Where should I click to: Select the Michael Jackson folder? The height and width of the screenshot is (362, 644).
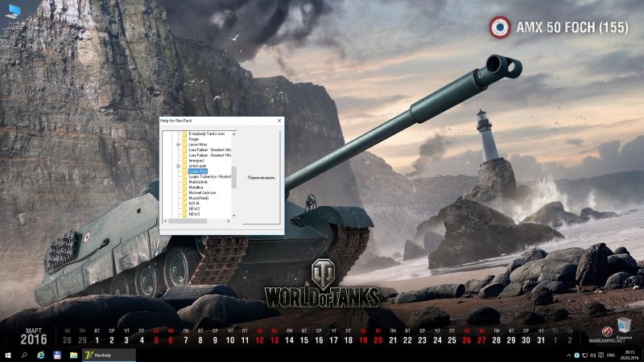click(x=202, y=192)
